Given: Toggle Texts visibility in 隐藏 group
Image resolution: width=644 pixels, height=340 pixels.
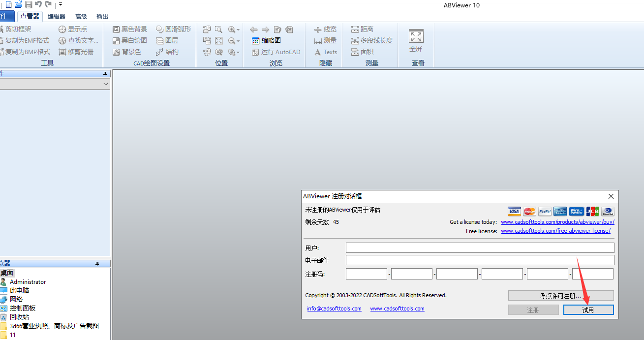Looking at the screenshot, I should pyautogui.click(x=325, y=52).
